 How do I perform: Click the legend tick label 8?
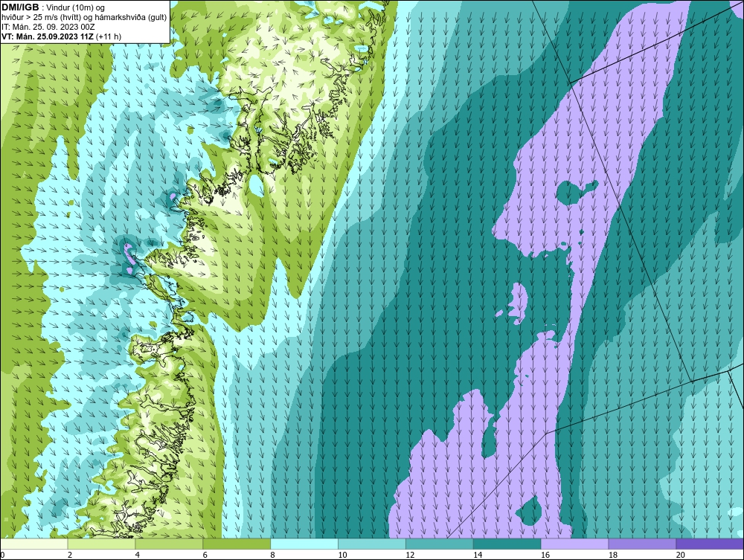coord(273,555)
